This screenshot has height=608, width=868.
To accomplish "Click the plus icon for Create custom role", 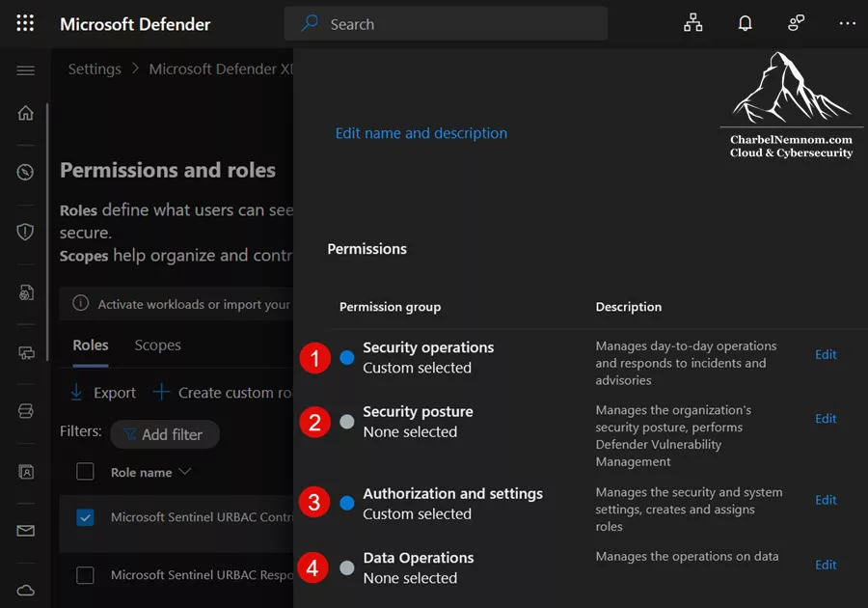I will [161, 392].
